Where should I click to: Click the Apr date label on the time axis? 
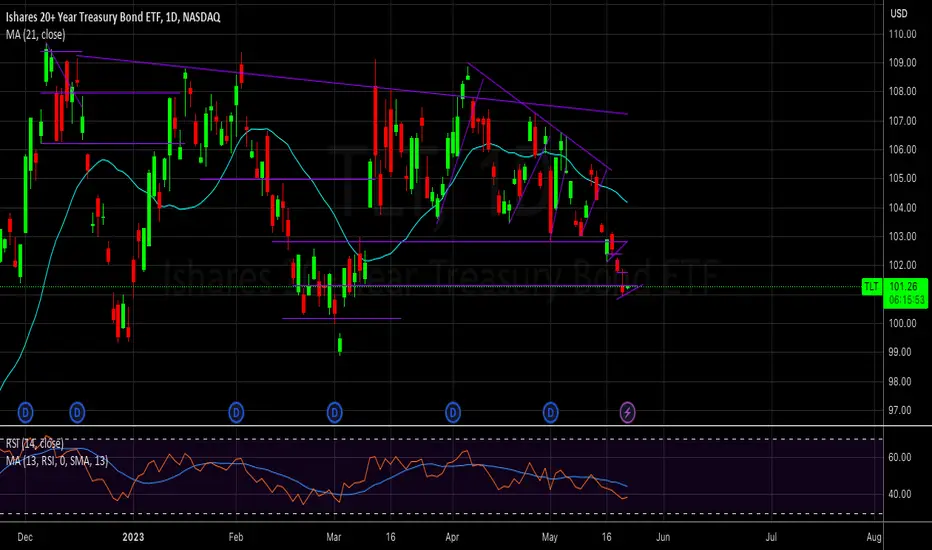pos(452,538)
